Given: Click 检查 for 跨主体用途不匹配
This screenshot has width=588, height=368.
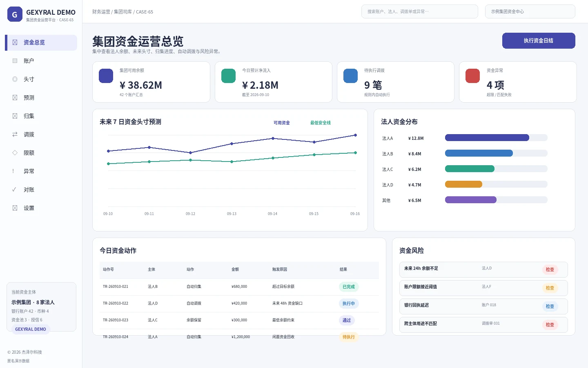Looking at the screenshot, I should pos(550,325).
